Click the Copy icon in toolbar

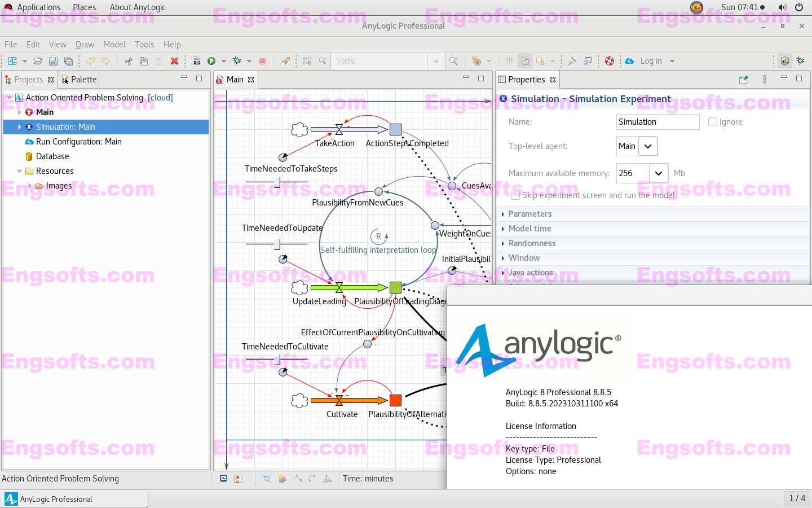[144, 61]
